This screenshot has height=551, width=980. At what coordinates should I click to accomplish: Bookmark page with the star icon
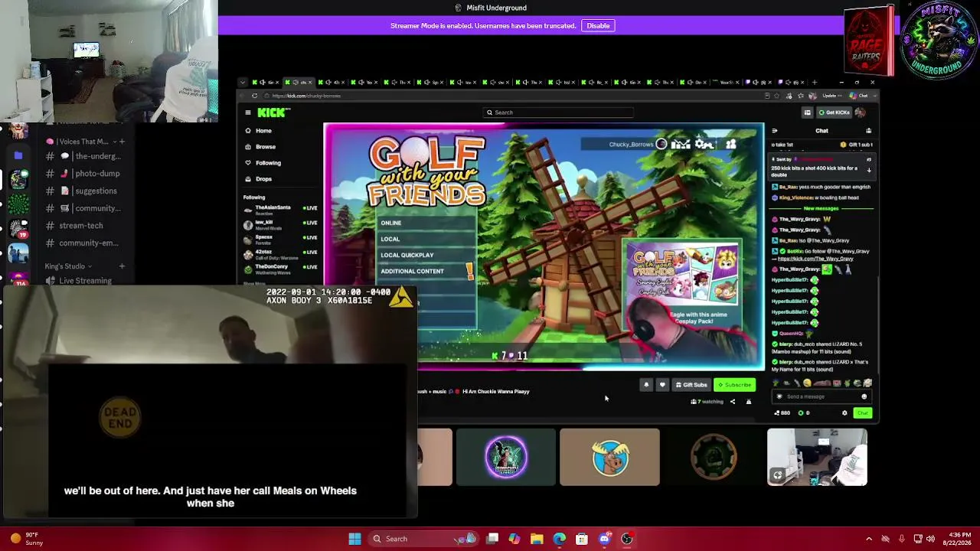(777, 96)
